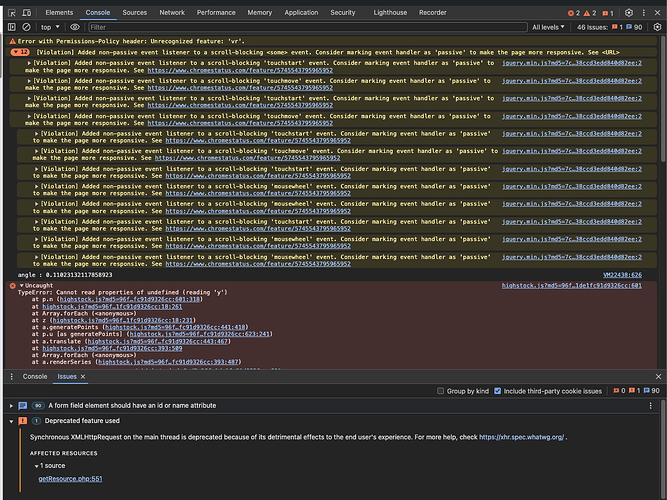This screenshot has height=500, width=667.
Task: Click the blue improvement issue icon
Action: (23, 406)
